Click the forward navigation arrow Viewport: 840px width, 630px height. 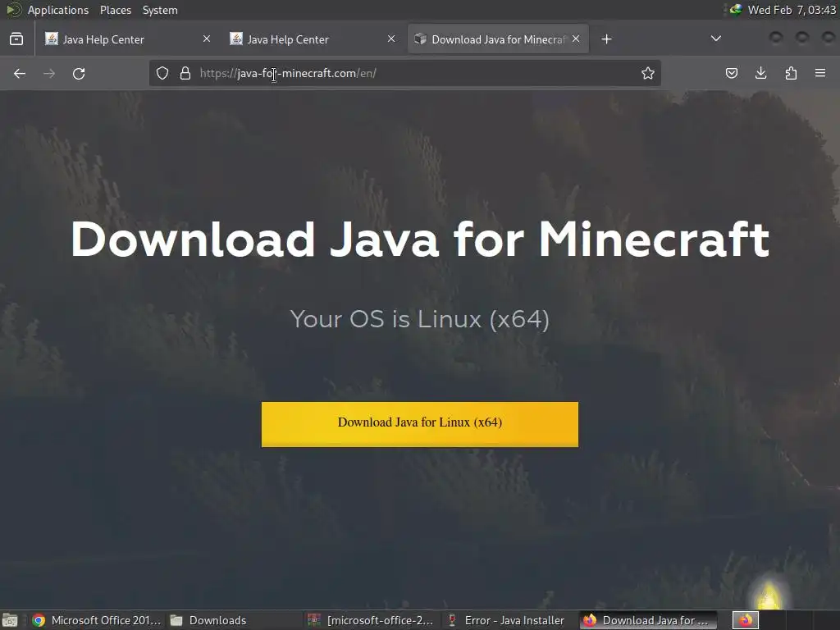tap(49, 73)
